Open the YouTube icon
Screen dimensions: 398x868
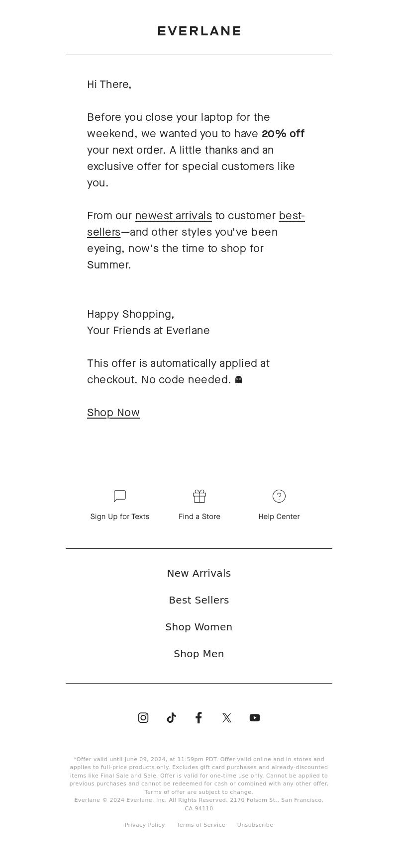click(x=255, y=717)
